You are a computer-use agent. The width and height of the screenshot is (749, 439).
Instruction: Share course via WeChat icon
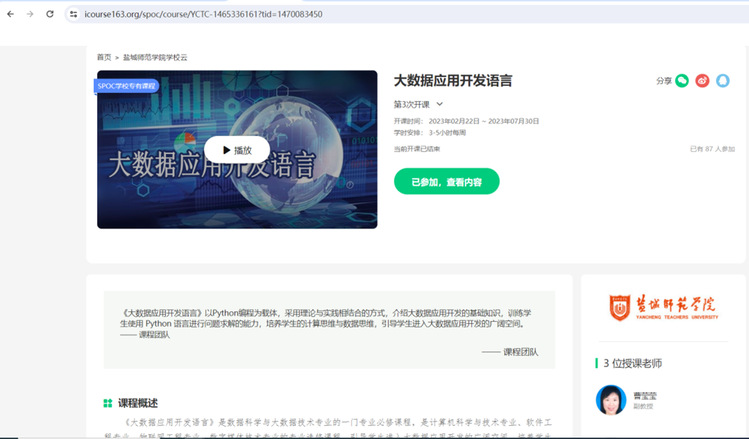click(682, 81)
